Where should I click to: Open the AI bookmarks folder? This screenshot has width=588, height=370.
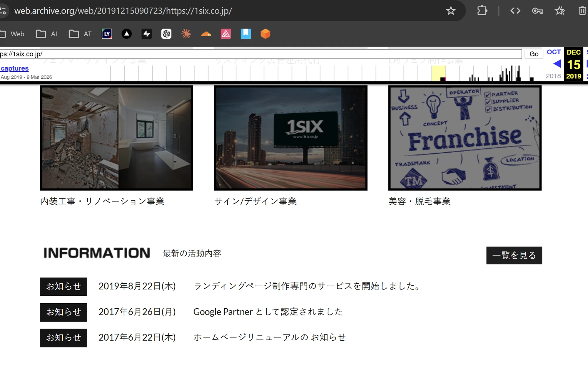coord(46,34)
